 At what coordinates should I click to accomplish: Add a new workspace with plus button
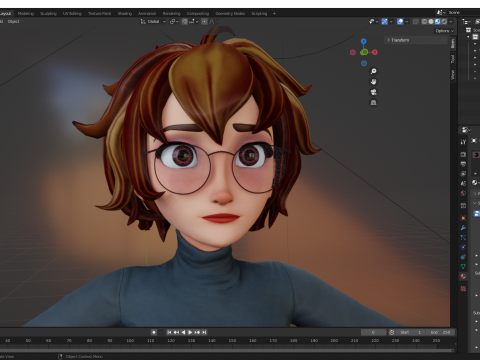pos(274,13)
